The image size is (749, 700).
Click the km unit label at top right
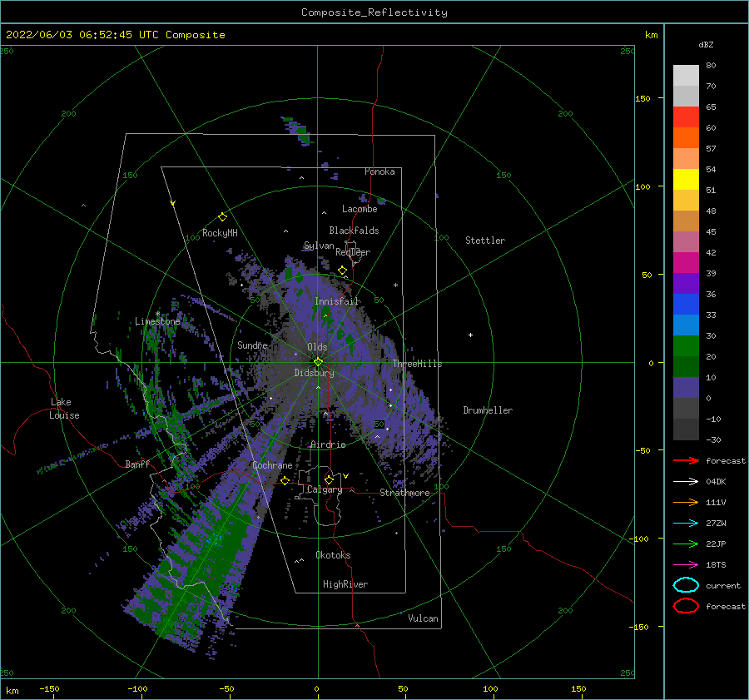tap(651, 35)
